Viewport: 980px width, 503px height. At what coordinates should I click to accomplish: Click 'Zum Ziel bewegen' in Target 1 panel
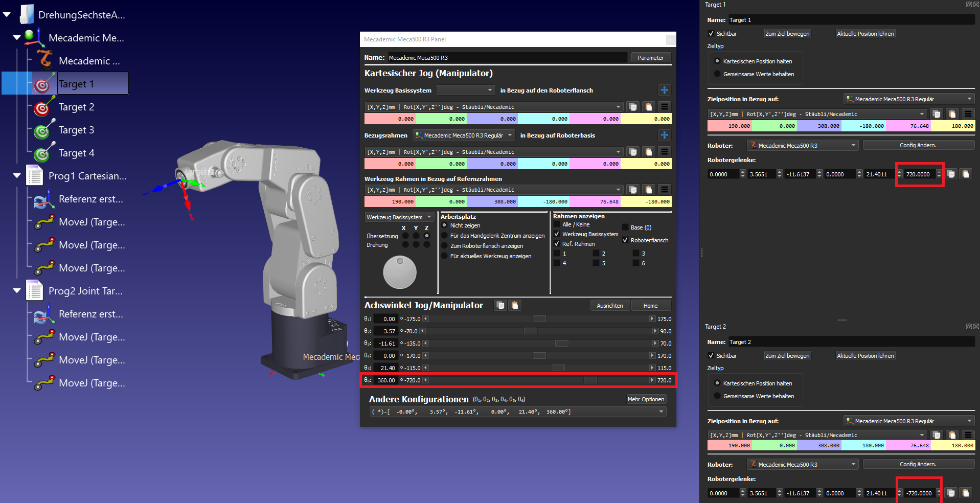(x=787, y=34)
